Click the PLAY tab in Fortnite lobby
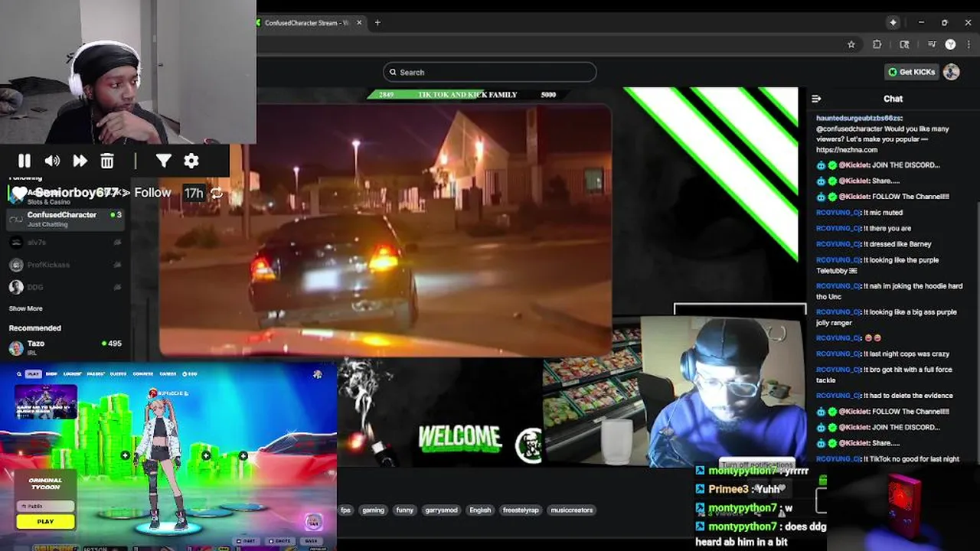The width and height of the screenshot is (980, 551). [33, 374]
